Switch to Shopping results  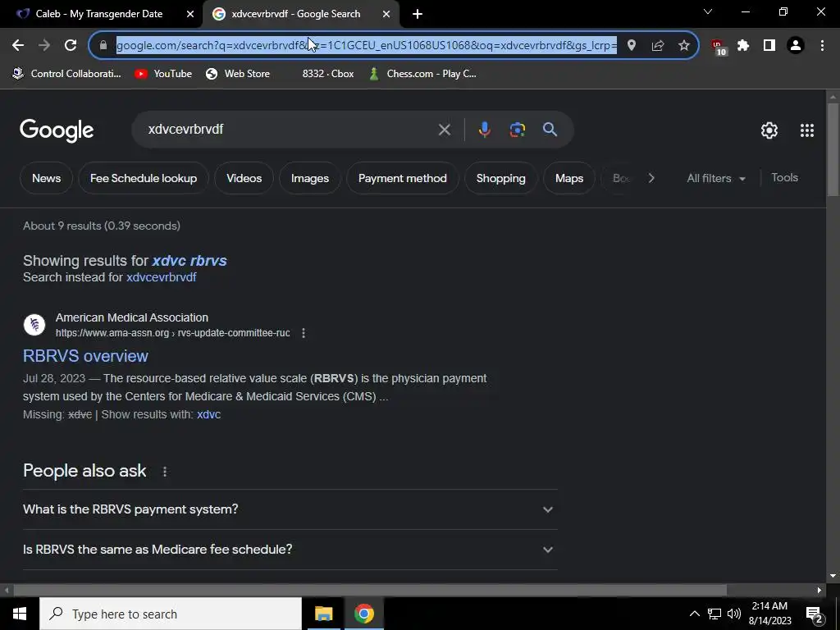click(501, 178)
